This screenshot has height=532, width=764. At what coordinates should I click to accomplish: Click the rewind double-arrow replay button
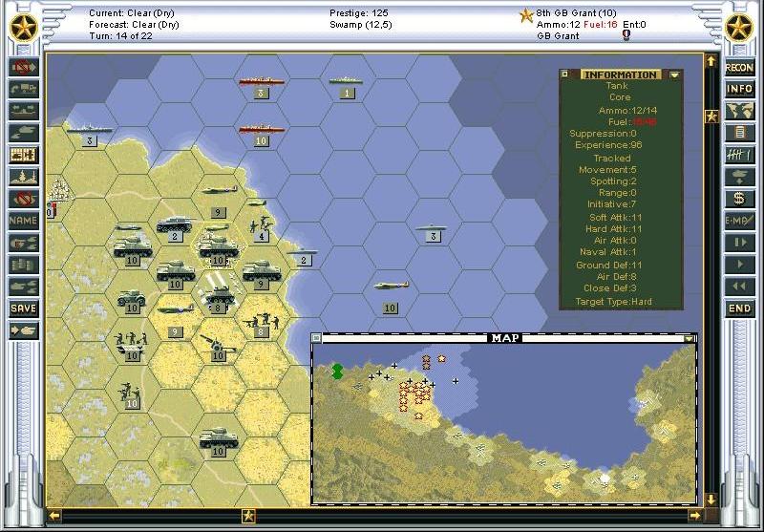[739, 287]
